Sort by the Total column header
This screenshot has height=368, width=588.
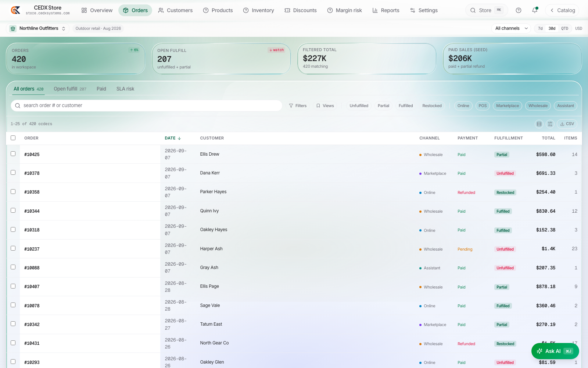(x=548, y=138)
